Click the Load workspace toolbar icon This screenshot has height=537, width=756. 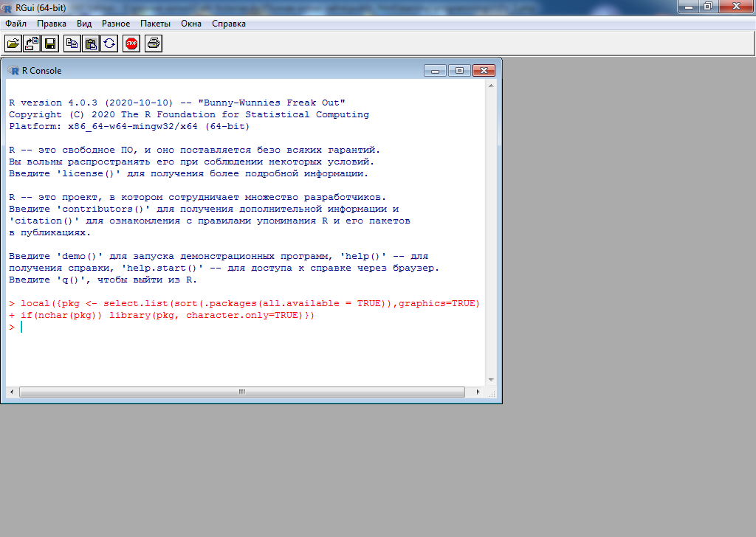[32, 44]
